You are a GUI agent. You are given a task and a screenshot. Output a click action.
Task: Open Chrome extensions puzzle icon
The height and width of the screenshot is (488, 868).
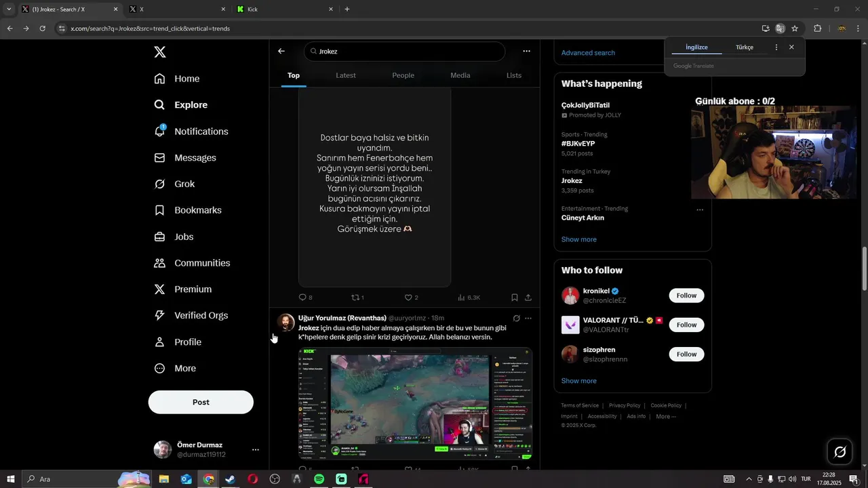tap(817, 28)
